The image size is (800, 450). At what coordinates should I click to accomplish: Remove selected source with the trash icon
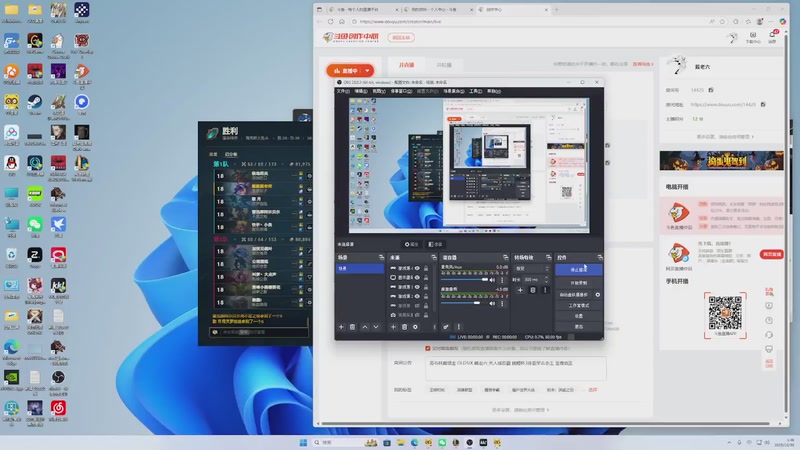pos(405,327)
